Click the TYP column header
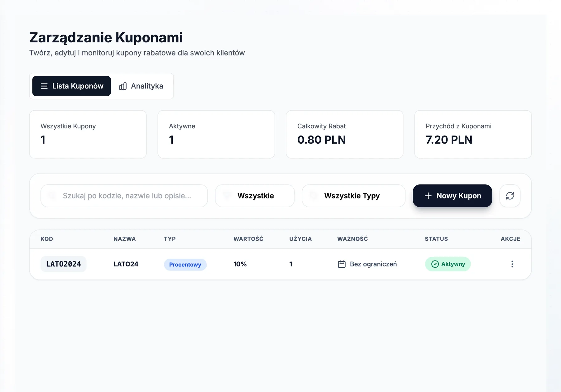561x392 pixels. point(170,239)
